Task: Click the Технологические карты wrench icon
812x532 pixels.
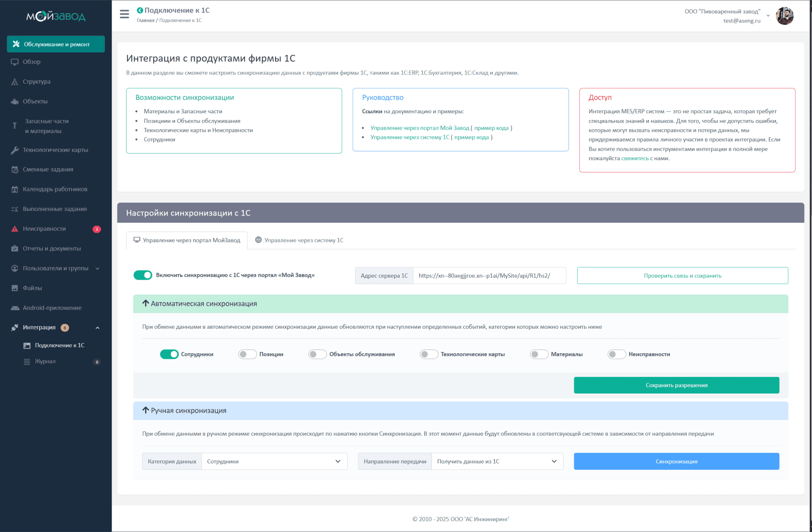Action: (x=15, y=150)
